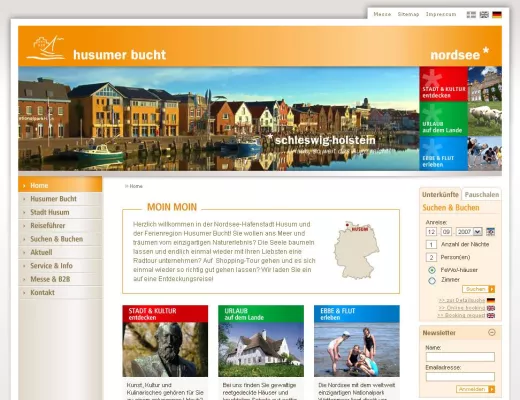Click the nordsee logo in header

pyautogui.click(x=459, y=54)
